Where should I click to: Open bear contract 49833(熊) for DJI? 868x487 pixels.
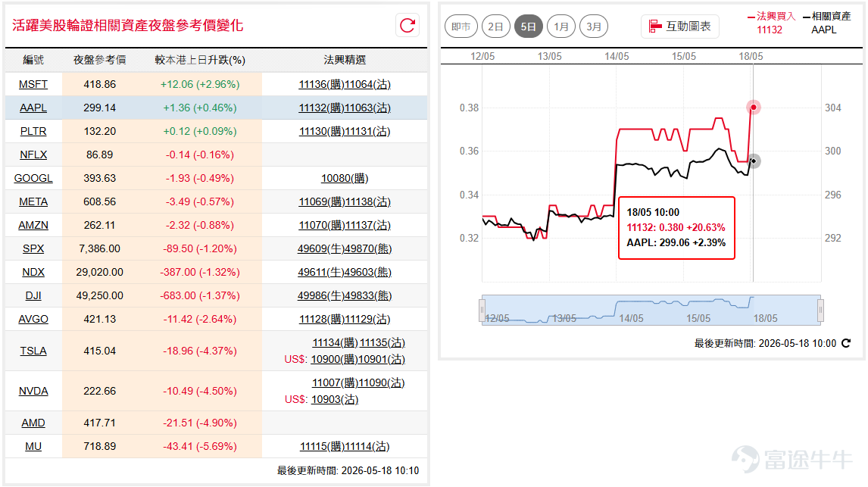click(x=368, y=295)
